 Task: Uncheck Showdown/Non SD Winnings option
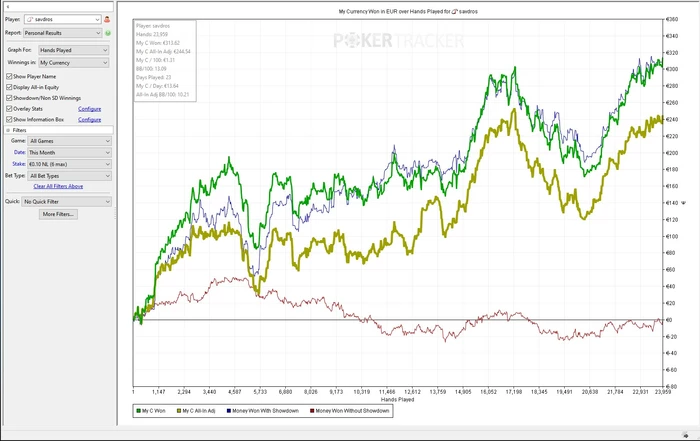9,98
